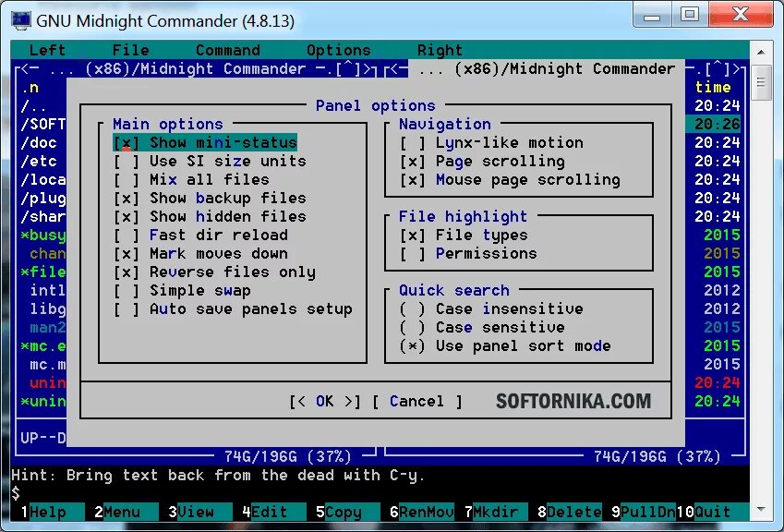Click the console window scrollbar thumb

click(x=761, y=82)
